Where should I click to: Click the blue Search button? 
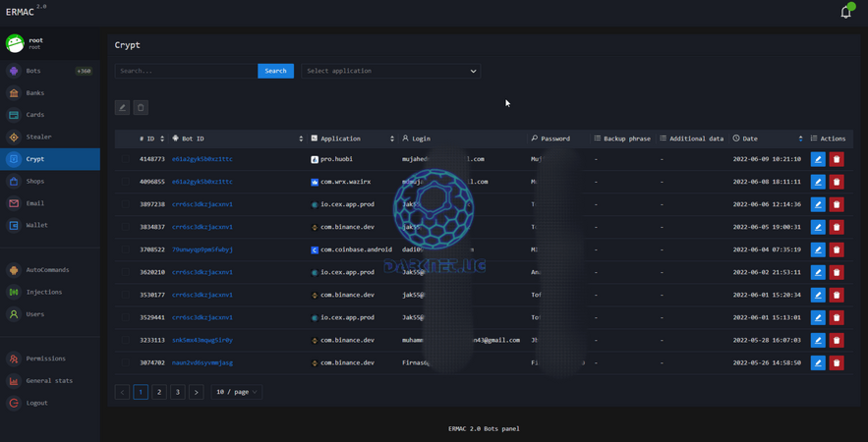275,71
